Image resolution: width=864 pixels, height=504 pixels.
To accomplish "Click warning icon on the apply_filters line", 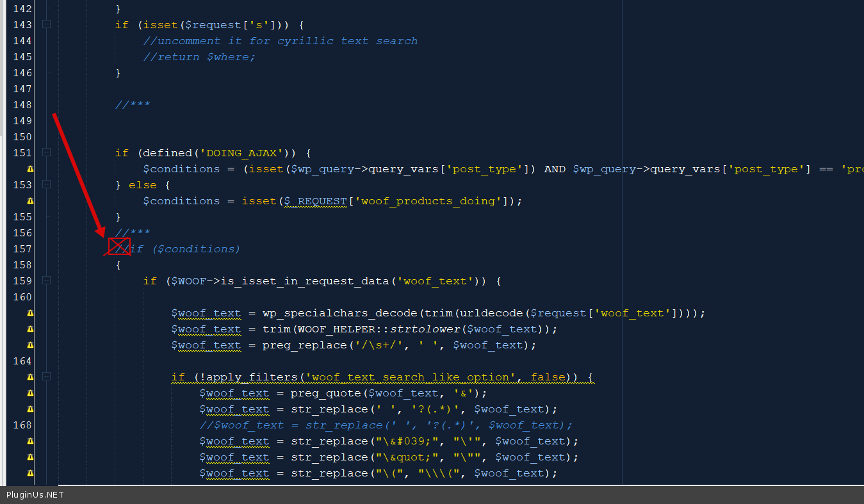I will point(30,377).
